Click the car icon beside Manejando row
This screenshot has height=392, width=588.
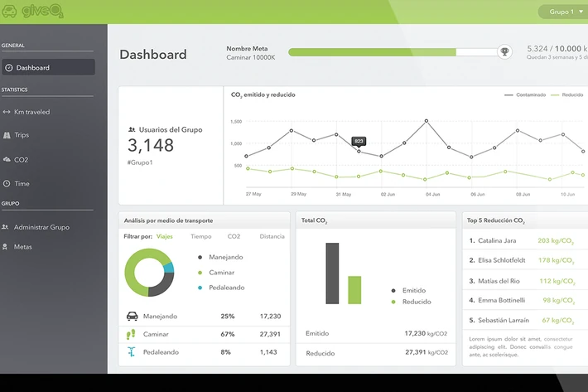[132, 316]
